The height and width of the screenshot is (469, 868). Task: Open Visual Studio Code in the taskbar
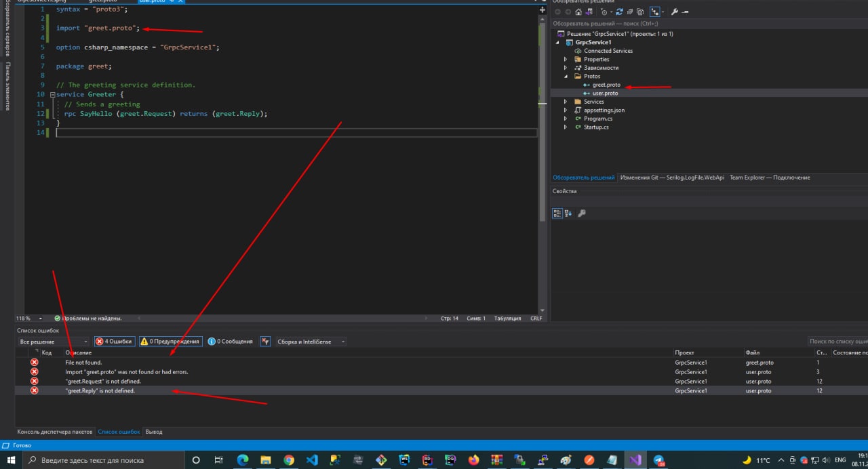[312, 460]
